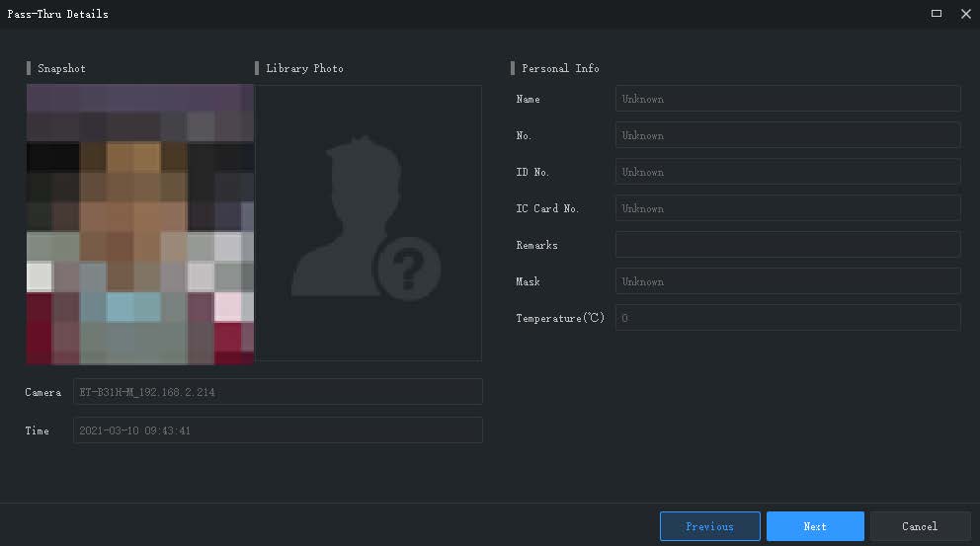Select the Temperature field showing 0
The image size is (980, 546).
click(787, 318)
